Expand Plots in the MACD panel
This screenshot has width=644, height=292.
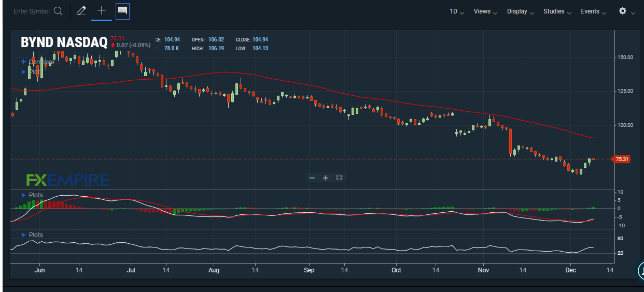pos(32,195)
